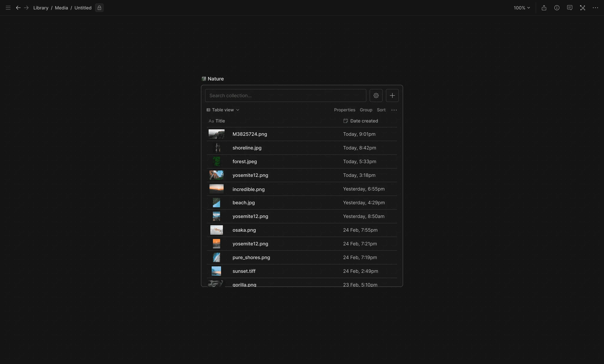The width and height of the screenshot is (604, 364).
Task: Open the Properties menu
Action: 344,110
